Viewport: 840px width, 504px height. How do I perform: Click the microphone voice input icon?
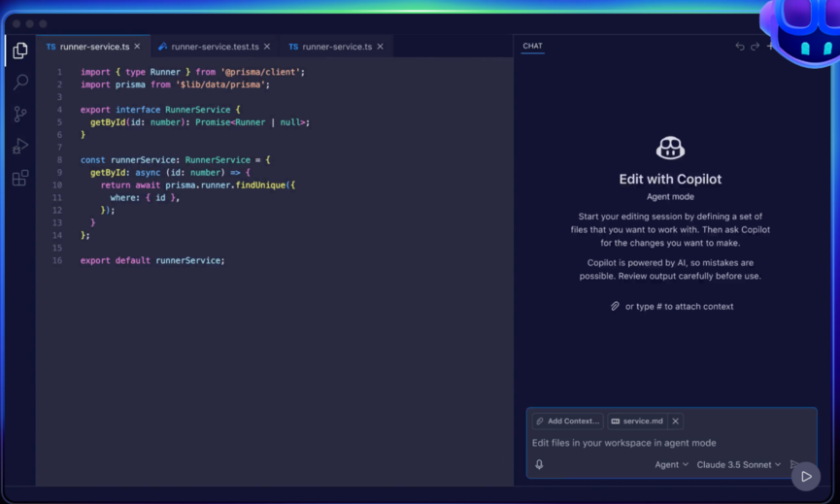click(539, 464)
